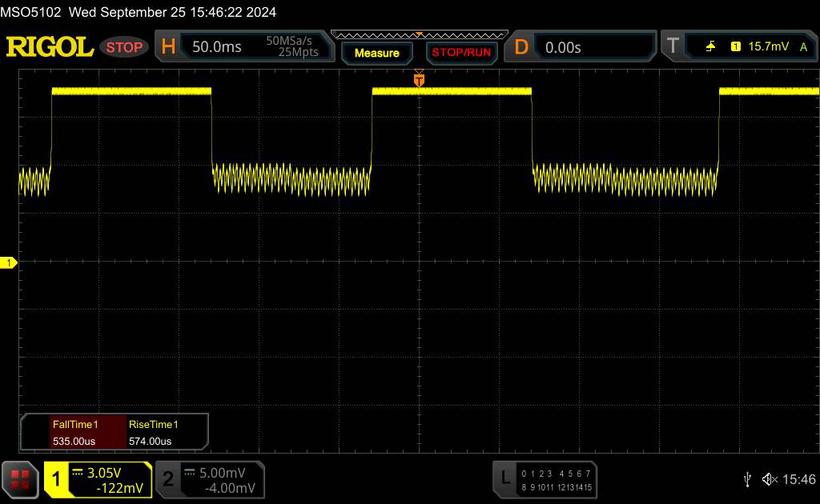820x504 pixels.
Task: Select the FallTime1 measurement item
Action: [74, 433]
